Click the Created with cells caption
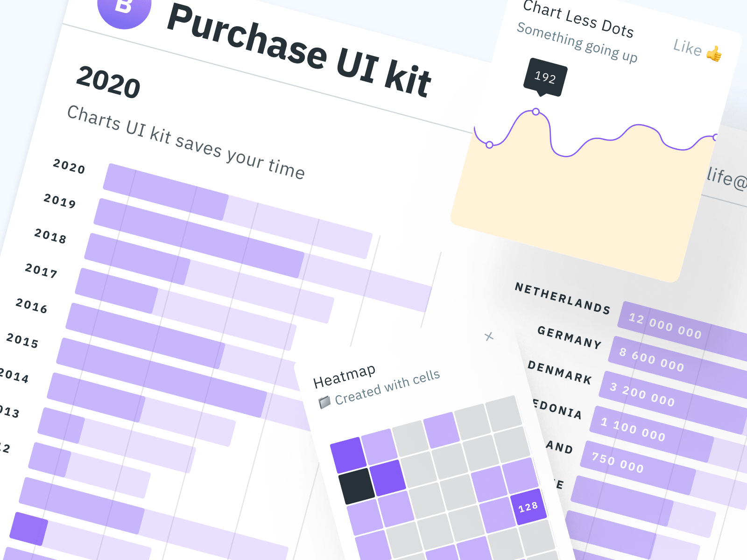Viewport: 747px width, 560px height. coord(388,387)
